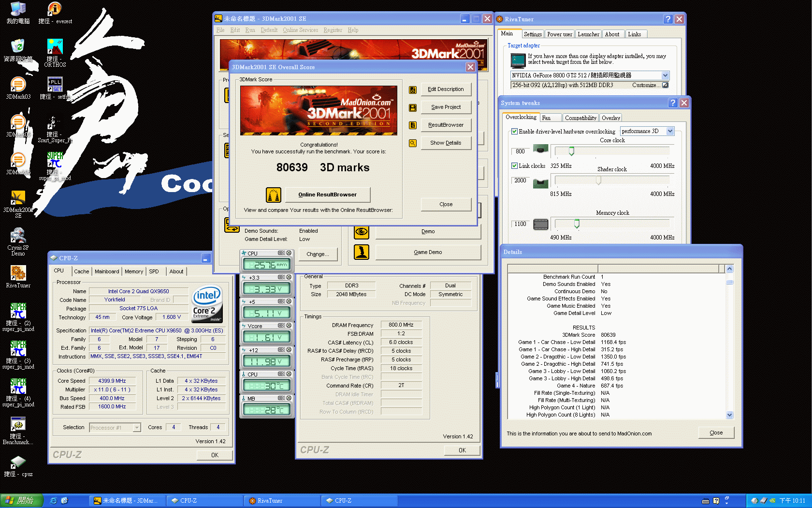The height and width of the screenshot is (508, 812).
Task: Open the Help menu in 3DMark2001
Action: pyautogui.click(x=353, y=30)
